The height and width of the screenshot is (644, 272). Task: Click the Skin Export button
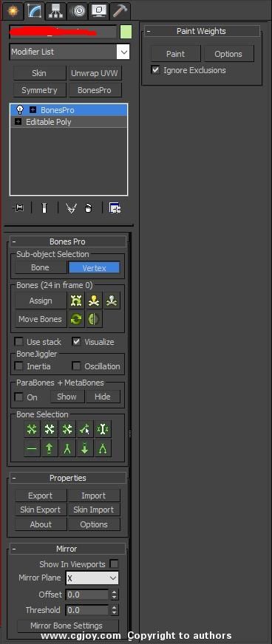pos(41,510)
